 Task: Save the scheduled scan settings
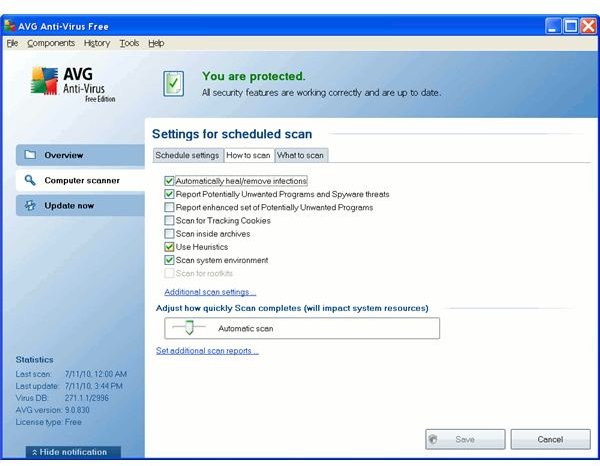tap(465, 439)
